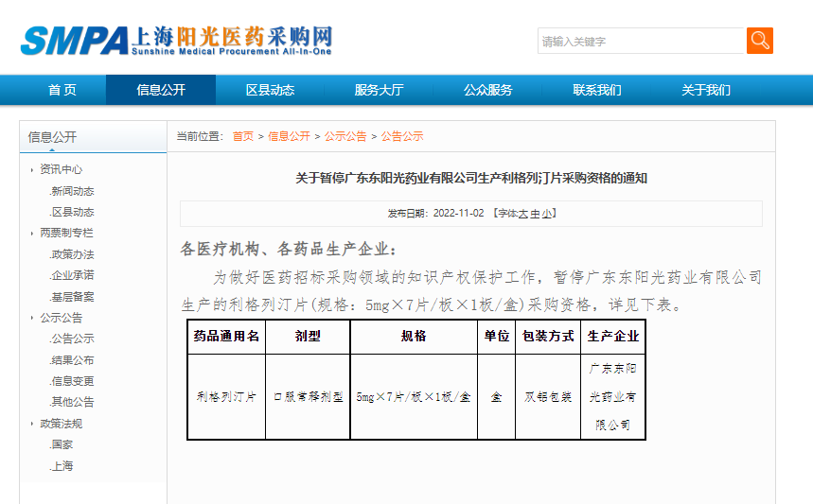Select 结果公布 in the sidebar
813x504 pixels.
click(73, 360)
